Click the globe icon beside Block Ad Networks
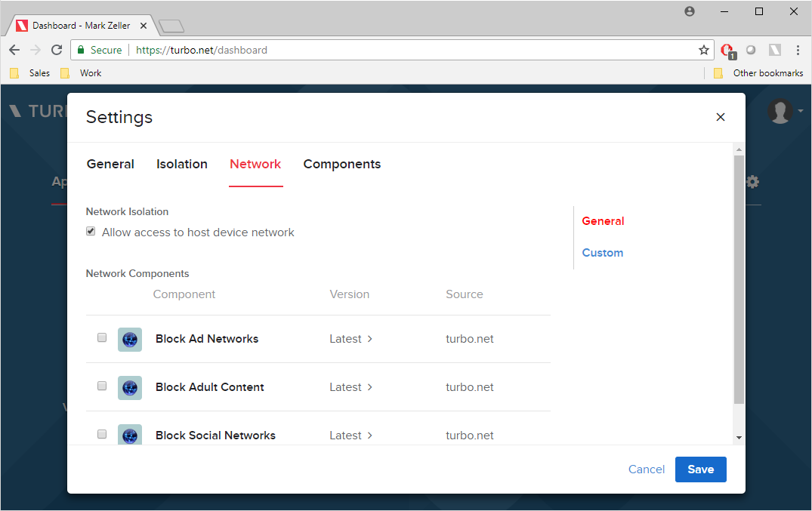This screenshot has height=511, width=812. (x=129, y=339)
